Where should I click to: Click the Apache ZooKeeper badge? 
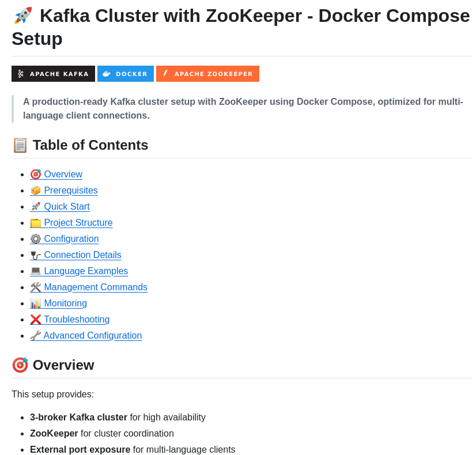click(x=207, y=74)
